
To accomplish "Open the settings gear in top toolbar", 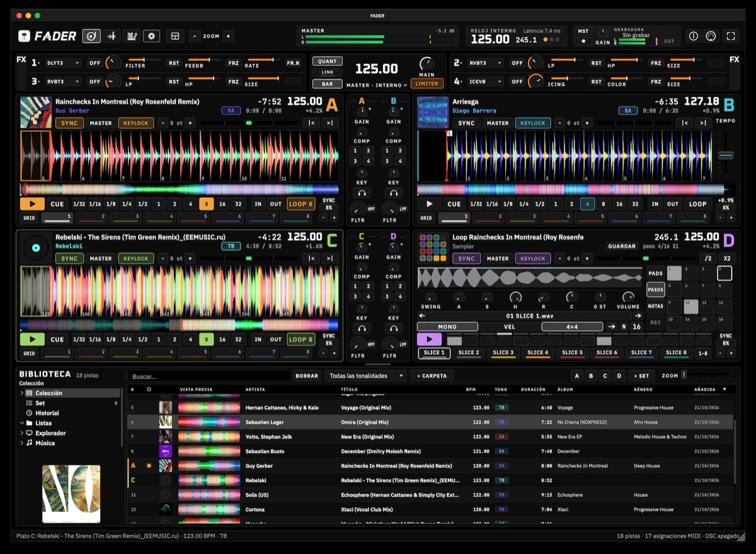I will point(151,36).
